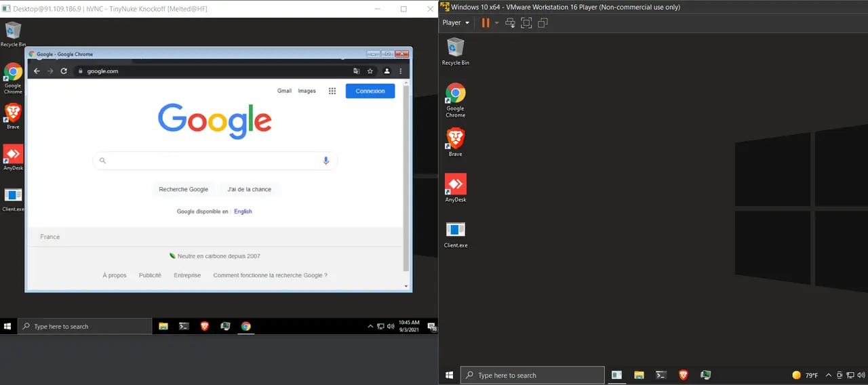Enter VMware full screen mode icon

pos(526,23)
